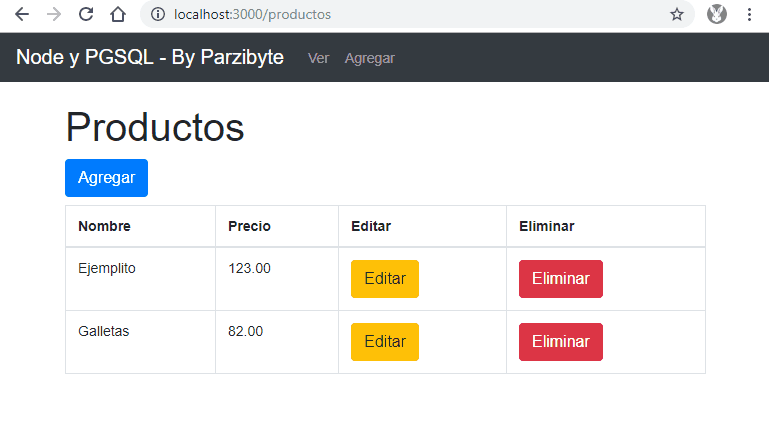Open Node y PGSQL brand link

[x=150, y=57]
